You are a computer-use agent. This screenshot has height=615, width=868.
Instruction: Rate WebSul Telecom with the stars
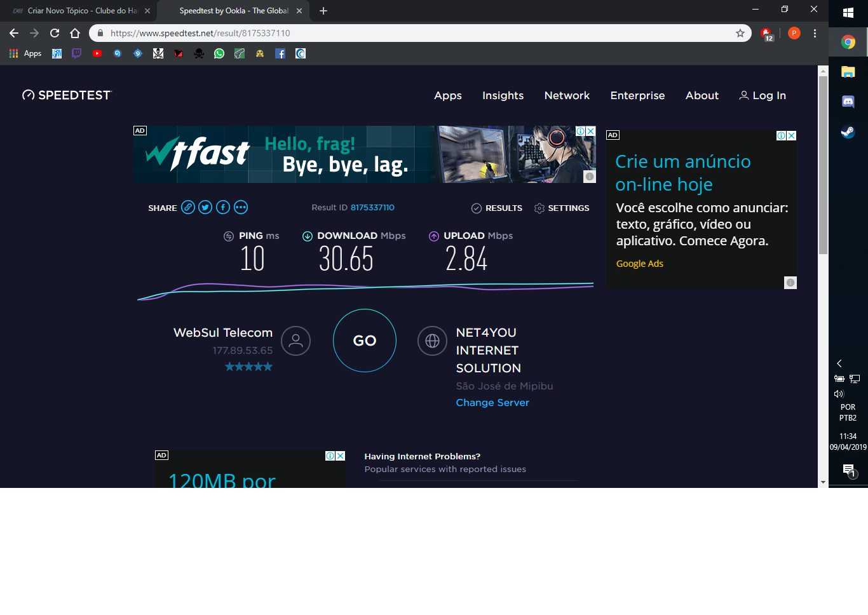tap(248, 367)
